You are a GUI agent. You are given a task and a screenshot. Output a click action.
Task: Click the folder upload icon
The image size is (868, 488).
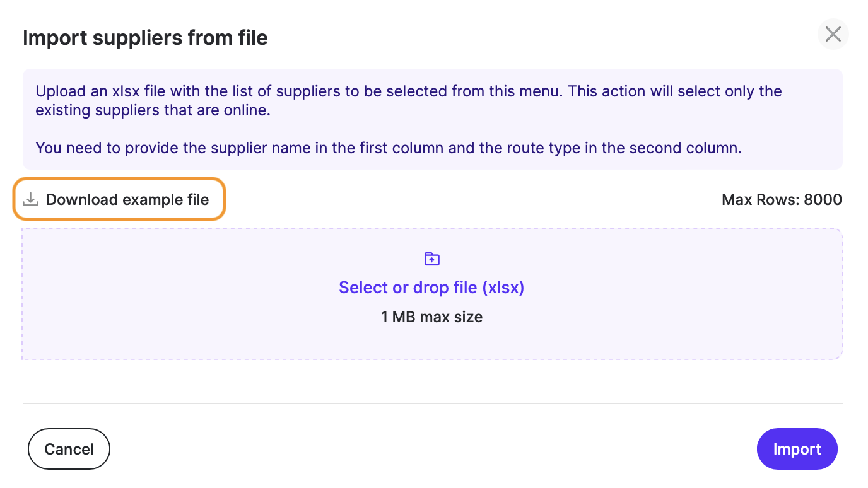pyautogui.click(x=432, y=259)
